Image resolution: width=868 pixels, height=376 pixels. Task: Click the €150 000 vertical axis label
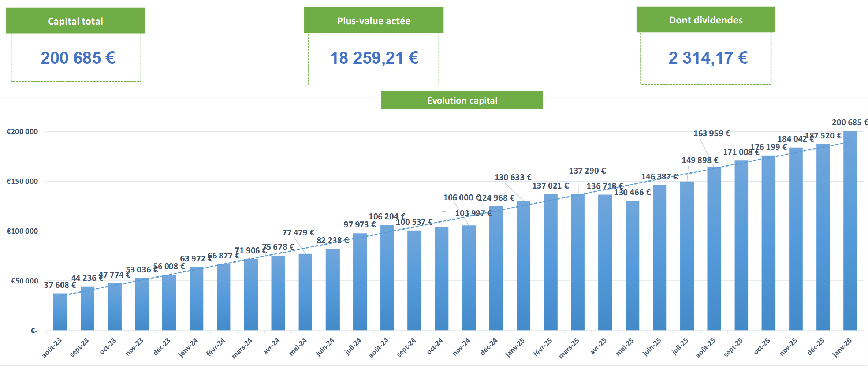coord(22,182)
